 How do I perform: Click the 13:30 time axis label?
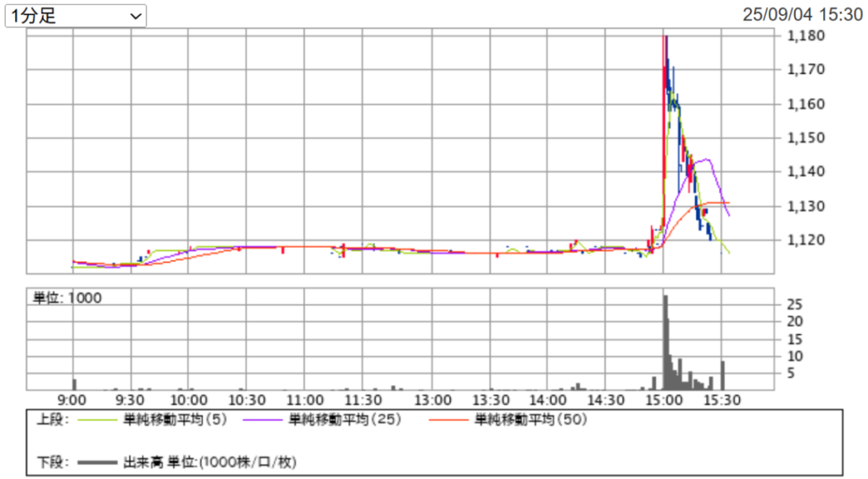(491, 400)
